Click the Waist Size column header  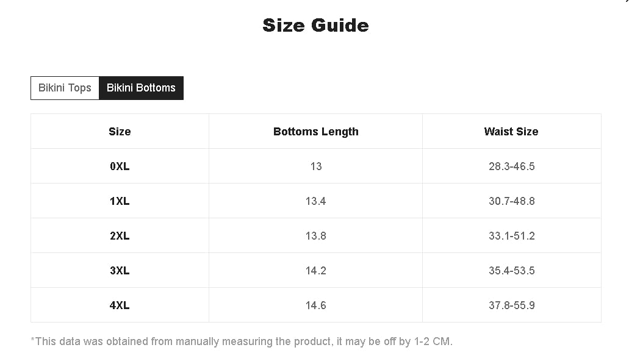[x=511, y=132]
